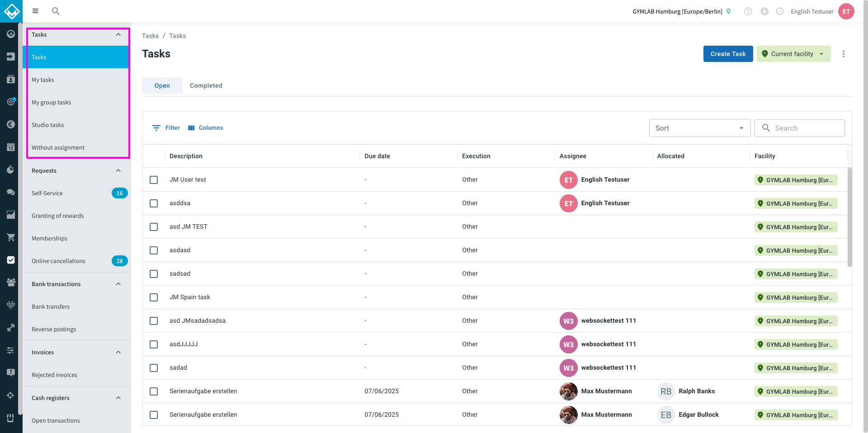Open the calendar icon in left sidebar
Viewport: 868px width, 433px height.
point(11,147)
